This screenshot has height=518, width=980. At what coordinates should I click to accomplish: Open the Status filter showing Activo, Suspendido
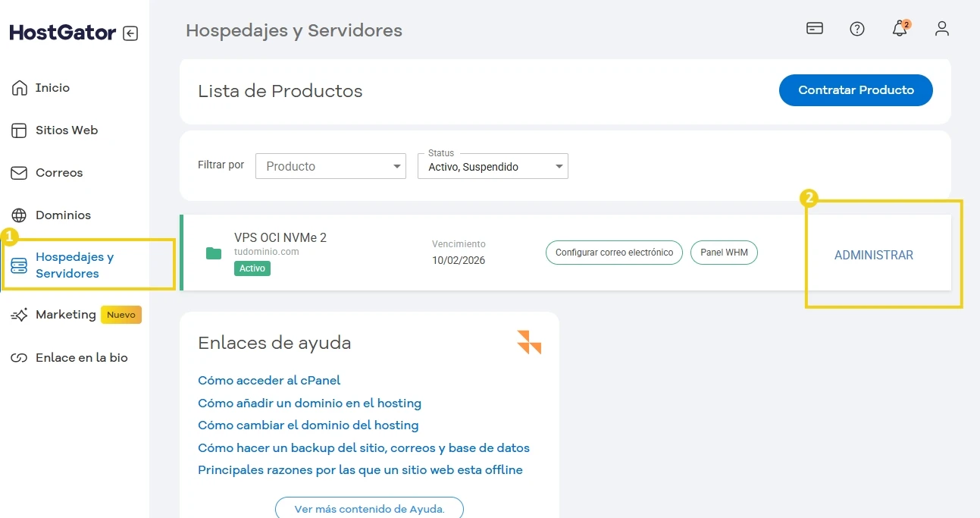click(x=492, y=165)
